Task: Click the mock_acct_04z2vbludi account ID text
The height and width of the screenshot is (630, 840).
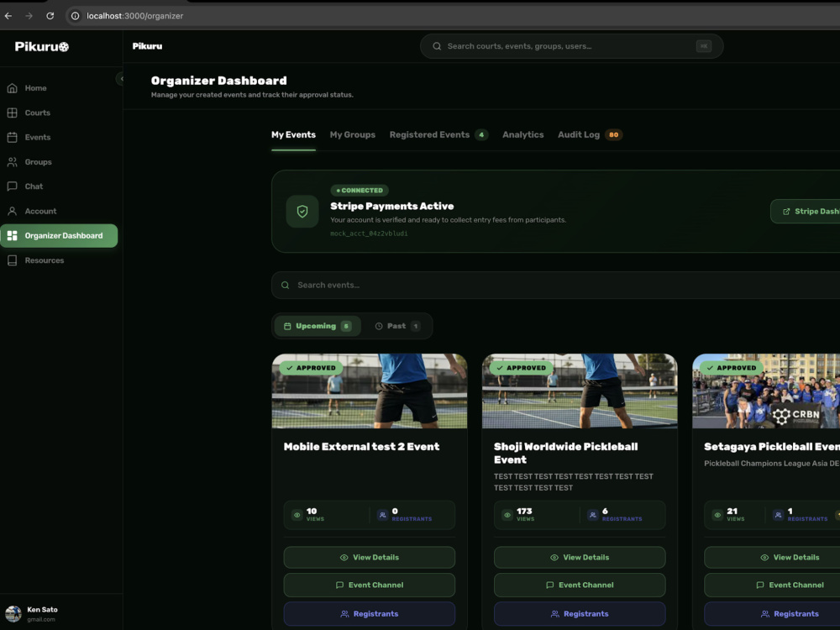Action: [x=369, y=234]
